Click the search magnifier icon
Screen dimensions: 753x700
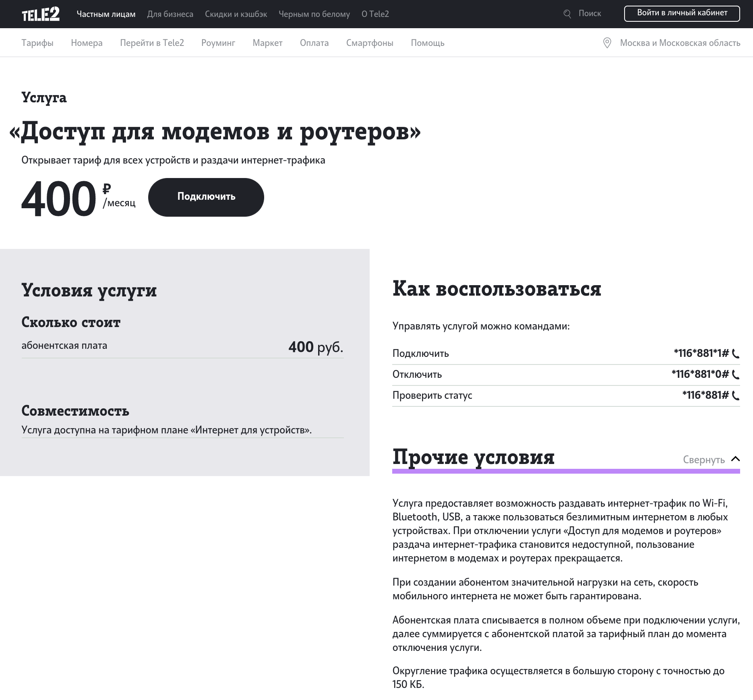tap(567, 14)
